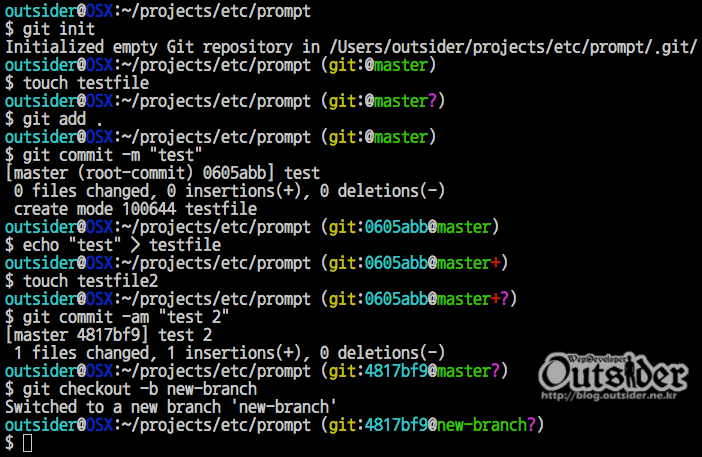702x457 pixels.
Task: Click the 'Initialized empty Git repository' line
Action: click(x=351, y=47)
